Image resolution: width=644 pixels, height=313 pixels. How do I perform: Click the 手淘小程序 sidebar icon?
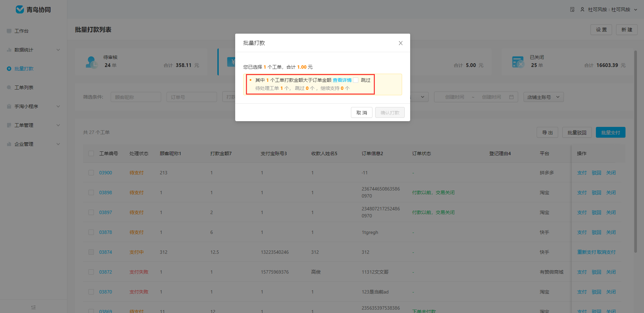pyautogui.click(x=9, y=106)
